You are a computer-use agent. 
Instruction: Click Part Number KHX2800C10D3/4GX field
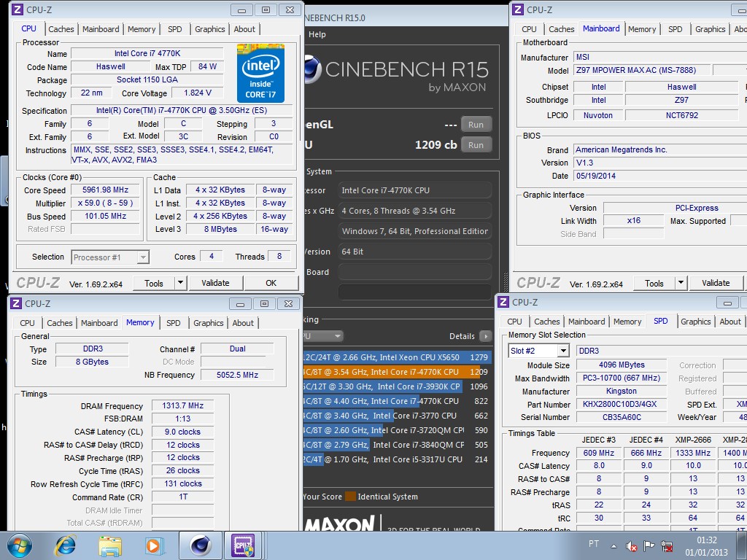click(x=622, y=404)
